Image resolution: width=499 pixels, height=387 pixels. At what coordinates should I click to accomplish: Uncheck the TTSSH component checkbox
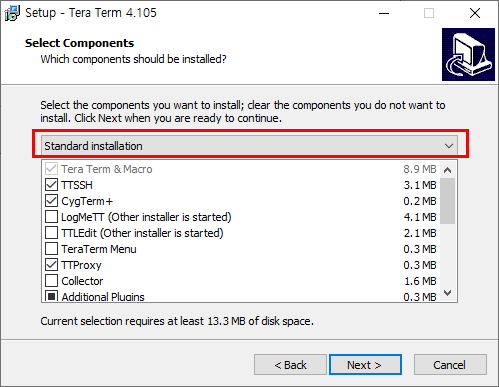click(51, 185)
